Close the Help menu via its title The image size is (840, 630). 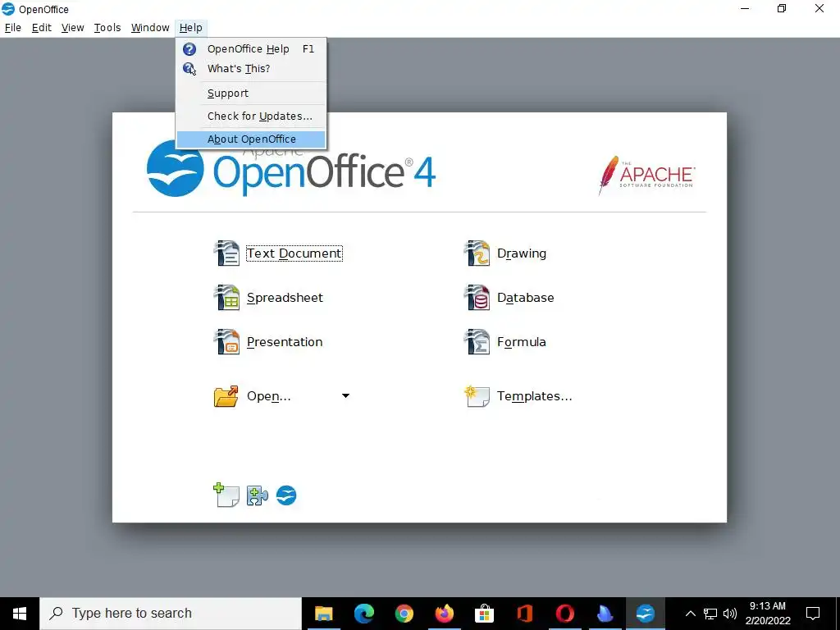pyautogui.click(x=190, y=28)
